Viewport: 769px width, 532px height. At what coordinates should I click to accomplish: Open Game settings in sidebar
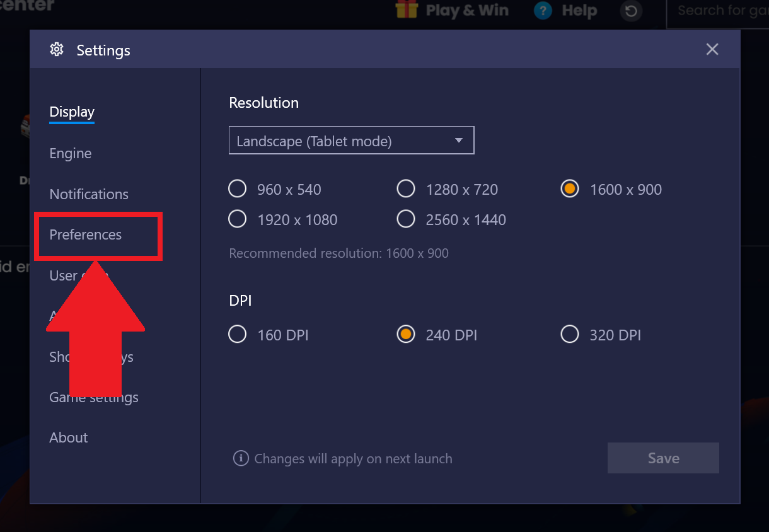(94, 397)
